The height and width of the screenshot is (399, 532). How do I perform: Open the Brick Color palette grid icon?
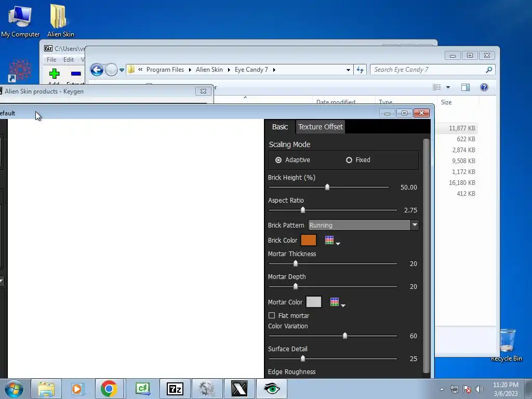[x=329, y=240]
